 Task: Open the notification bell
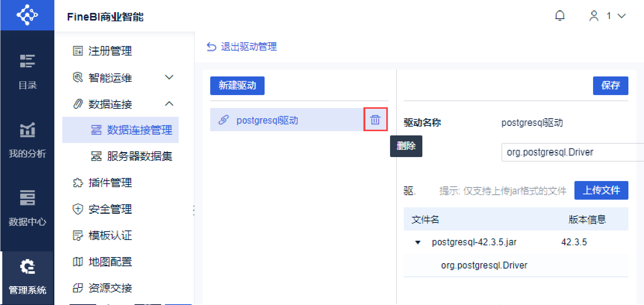click(560, 16)
